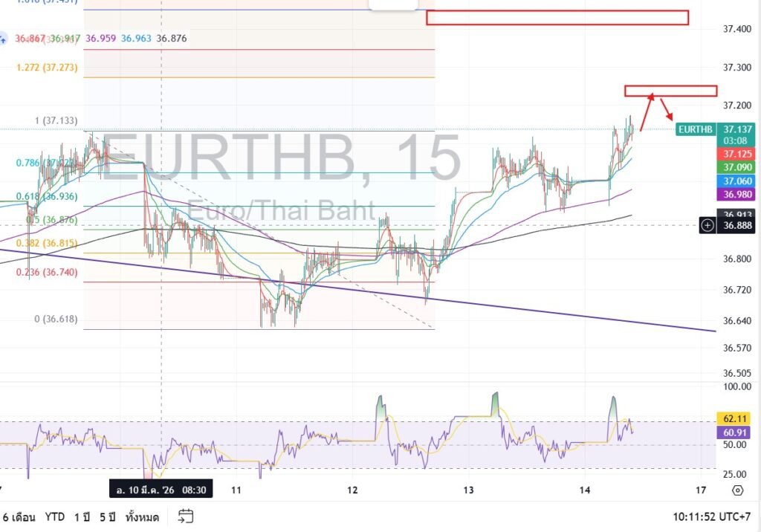Collapse the indicator legend arrow at top left
761x532 pixels.
(x=4, y=37)
